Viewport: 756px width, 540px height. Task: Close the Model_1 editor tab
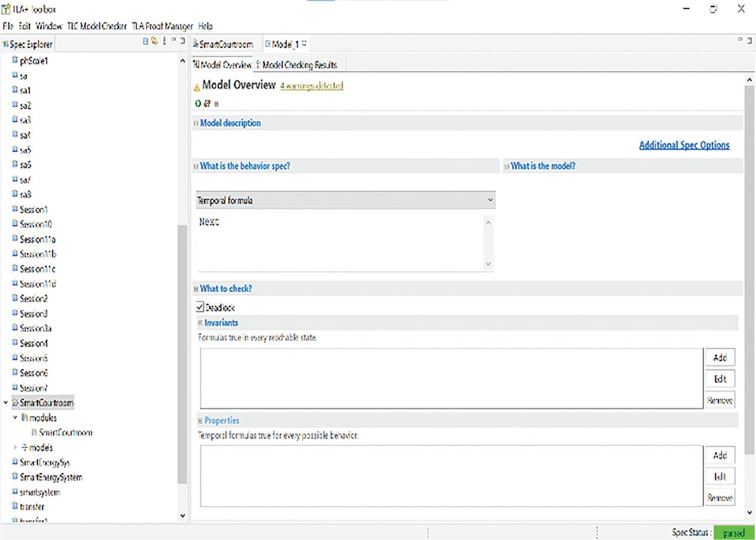coord(304,44)
